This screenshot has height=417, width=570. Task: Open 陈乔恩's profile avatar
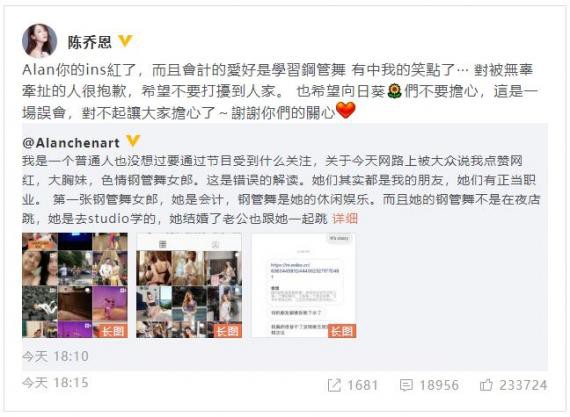pos(40,41)
